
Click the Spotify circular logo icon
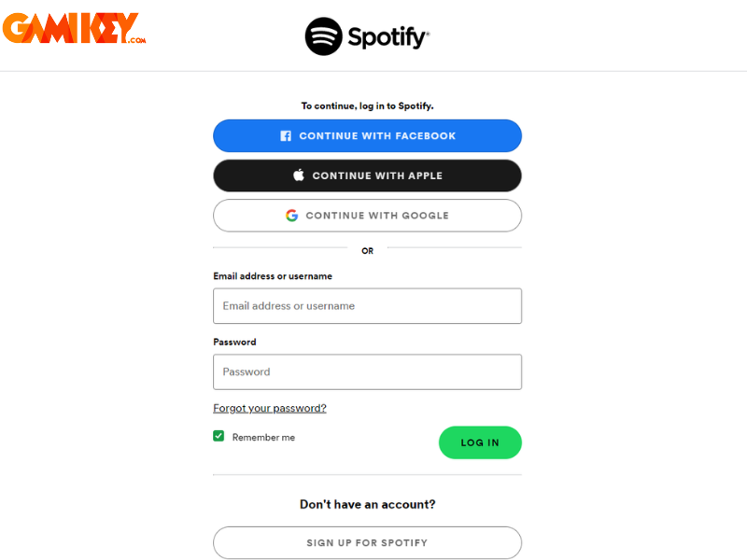(323, 36)
